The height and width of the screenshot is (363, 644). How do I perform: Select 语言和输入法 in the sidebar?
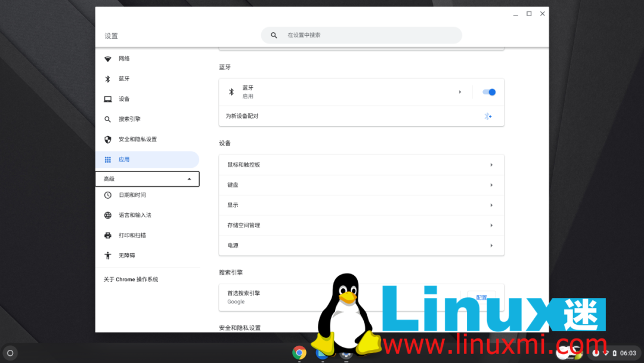click(x=147, y=215)
